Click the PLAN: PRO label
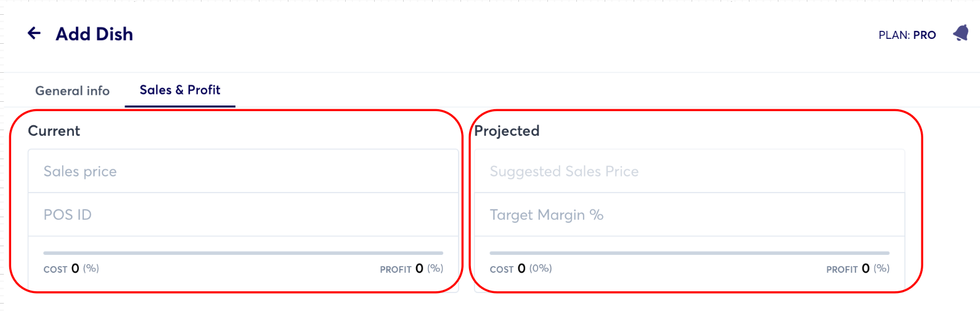 click(907, 35)
